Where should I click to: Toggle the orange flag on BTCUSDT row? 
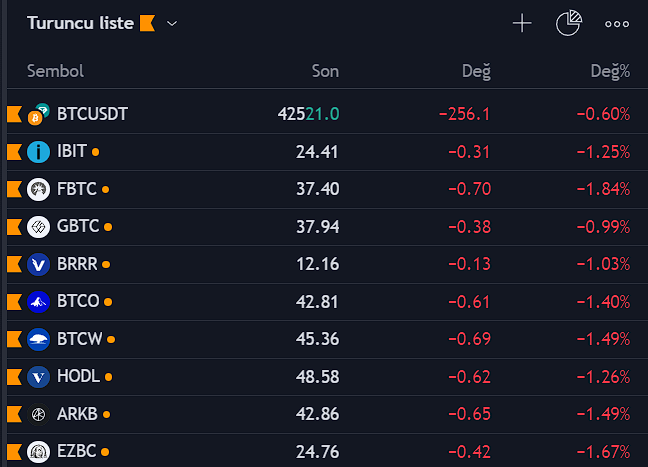pos(14,114)
